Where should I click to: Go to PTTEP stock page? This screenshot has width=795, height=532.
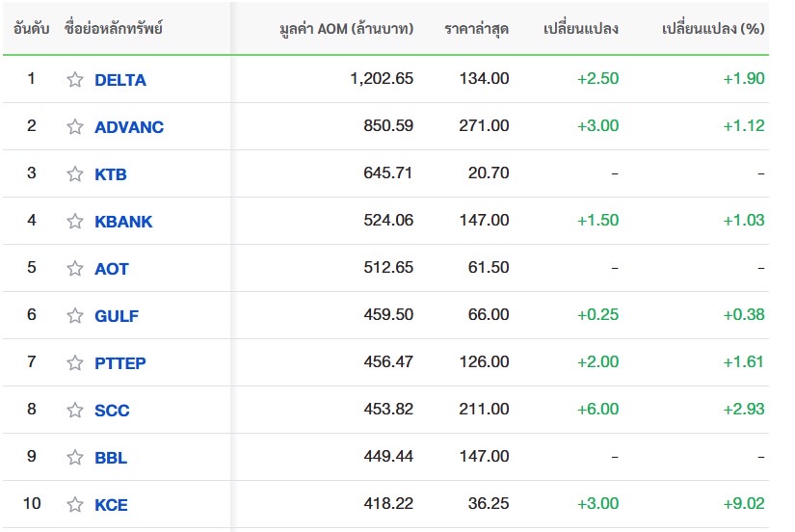(x=120, y=363)
